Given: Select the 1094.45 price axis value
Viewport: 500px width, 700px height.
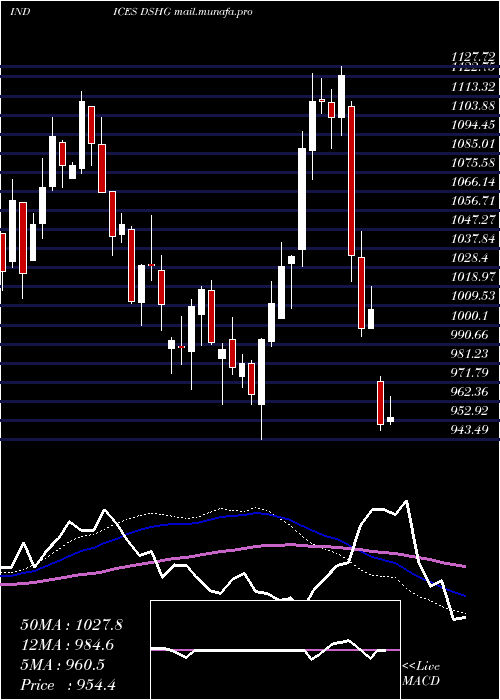Looking at the screenshot, I should coord(473,125).
